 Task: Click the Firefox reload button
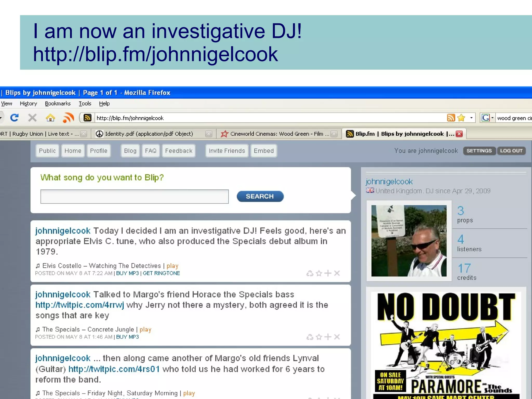[15, 118]
